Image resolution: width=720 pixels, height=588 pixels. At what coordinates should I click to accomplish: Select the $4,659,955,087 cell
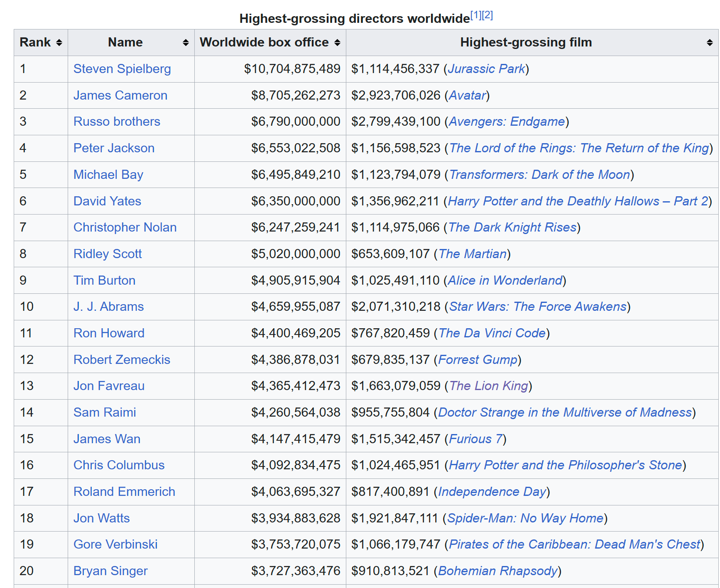[x=270, y=307]
